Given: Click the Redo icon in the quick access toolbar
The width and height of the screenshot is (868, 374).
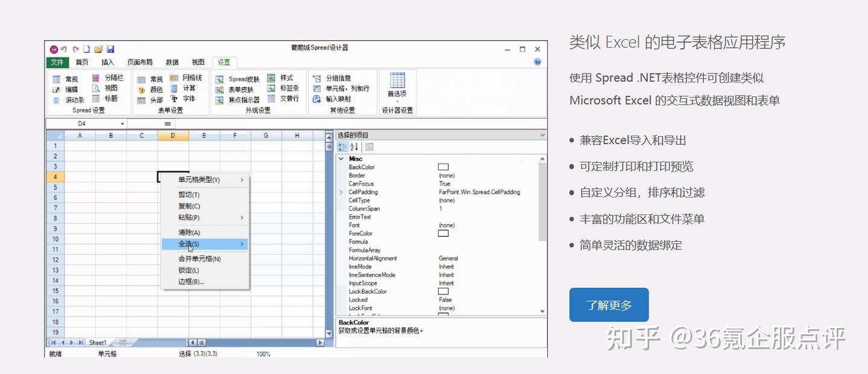Looking at the screenshot, I should [75, 49].
